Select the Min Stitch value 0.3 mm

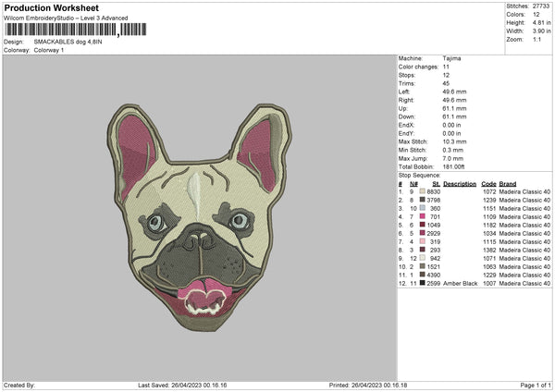(453, 150)
